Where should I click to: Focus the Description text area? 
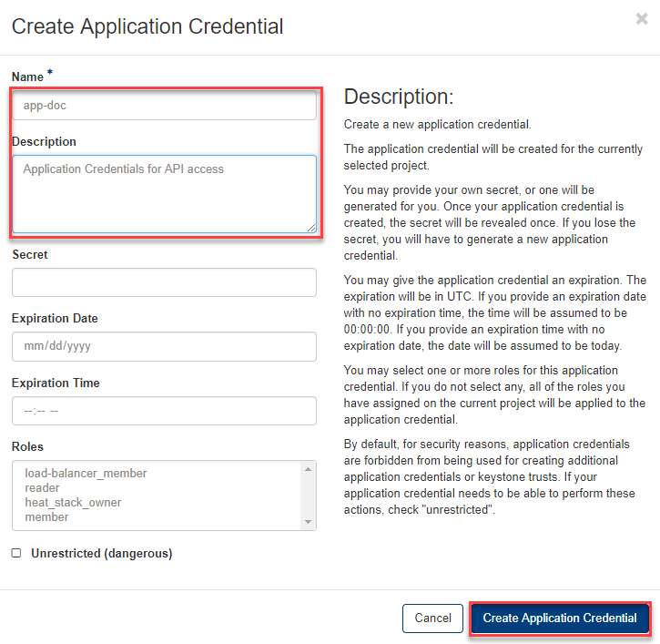(x=164, y=193)
